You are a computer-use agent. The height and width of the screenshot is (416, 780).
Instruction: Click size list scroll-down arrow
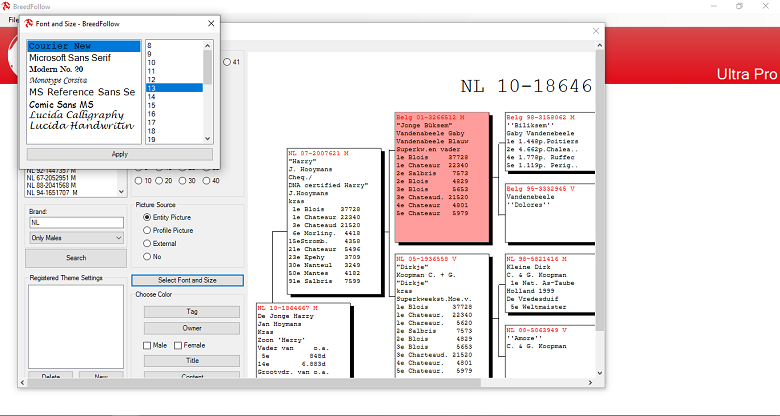tap(207, 136)
